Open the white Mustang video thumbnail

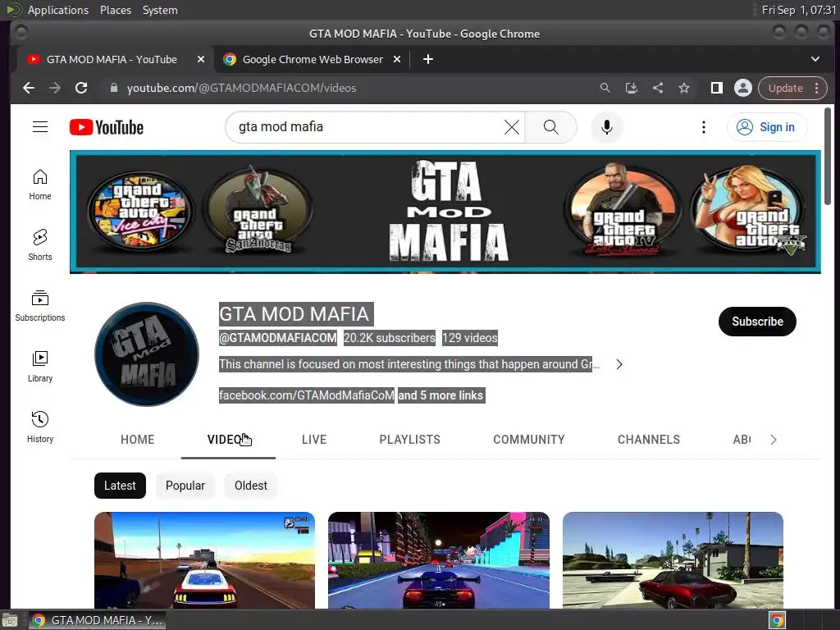point(204,560)
